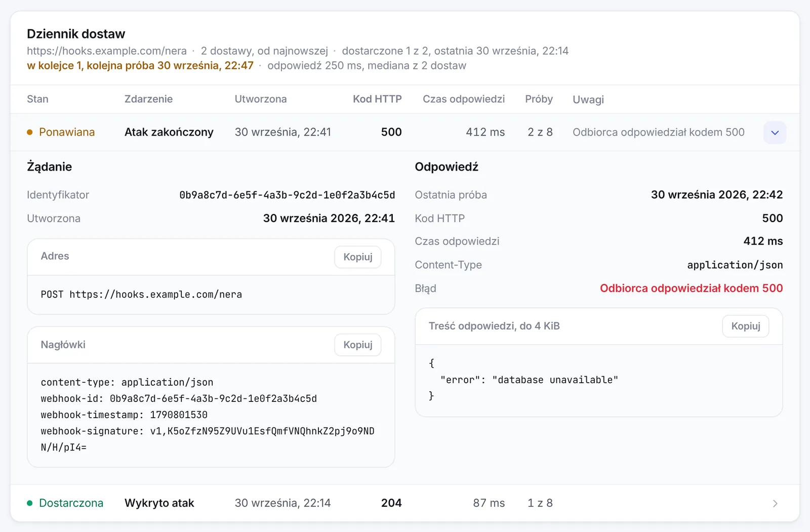Click the 87 ms response time cell

(x=489, y=503)
